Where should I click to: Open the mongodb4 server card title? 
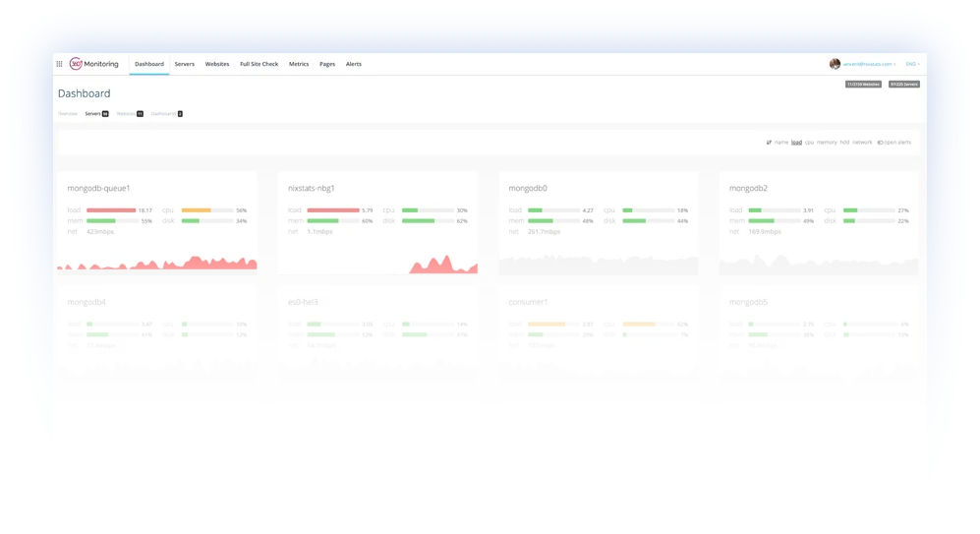tap(86, 302)
